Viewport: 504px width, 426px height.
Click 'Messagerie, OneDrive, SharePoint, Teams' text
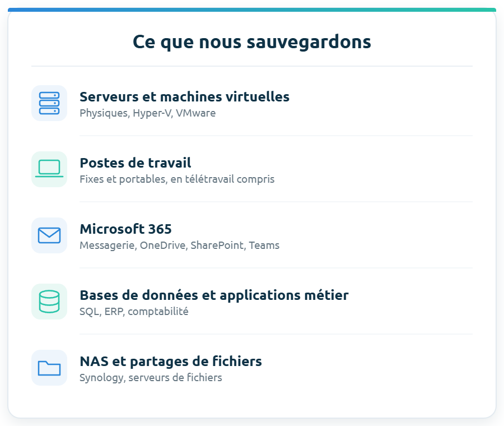click(179, 246)
